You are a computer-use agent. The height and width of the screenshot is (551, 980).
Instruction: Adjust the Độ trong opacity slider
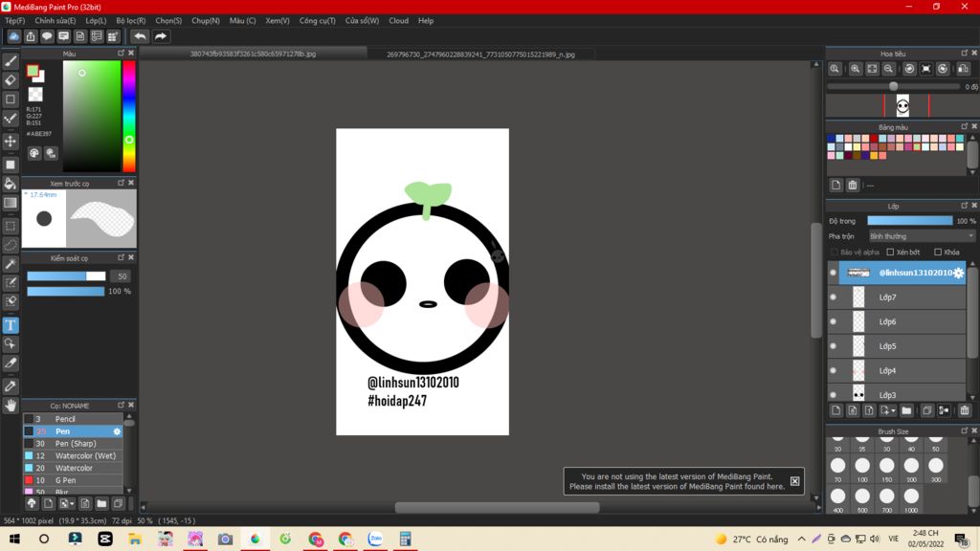pos(910,221)
